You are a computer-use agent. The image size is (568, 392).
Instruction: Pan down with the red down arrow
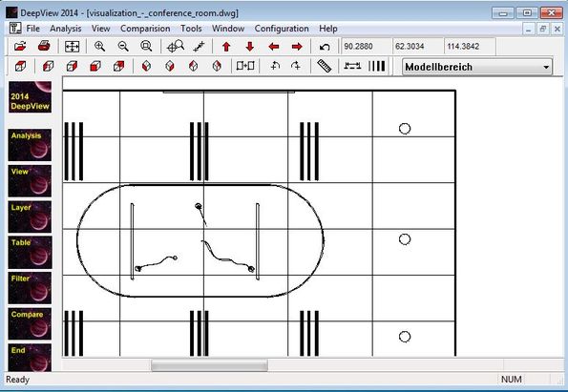click(250, 47)
